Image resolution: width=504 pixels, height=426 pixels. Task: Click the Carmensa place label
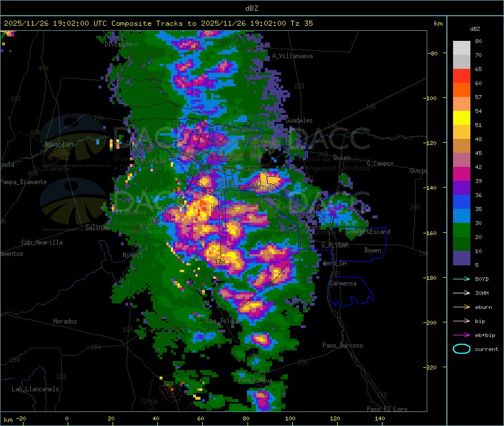(x=343, y=284)
